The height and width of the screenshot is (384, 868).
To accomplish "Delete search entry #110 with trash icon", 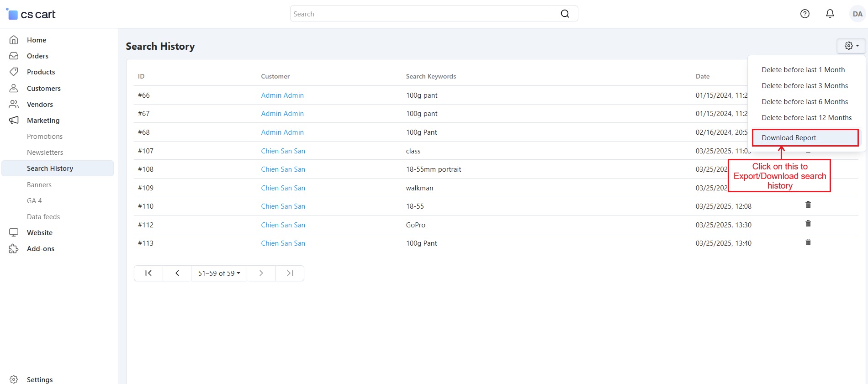I will (x=808, y=205).
